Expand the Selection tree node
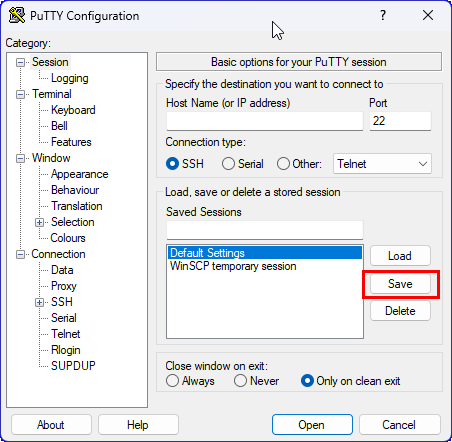 [39, 222]
